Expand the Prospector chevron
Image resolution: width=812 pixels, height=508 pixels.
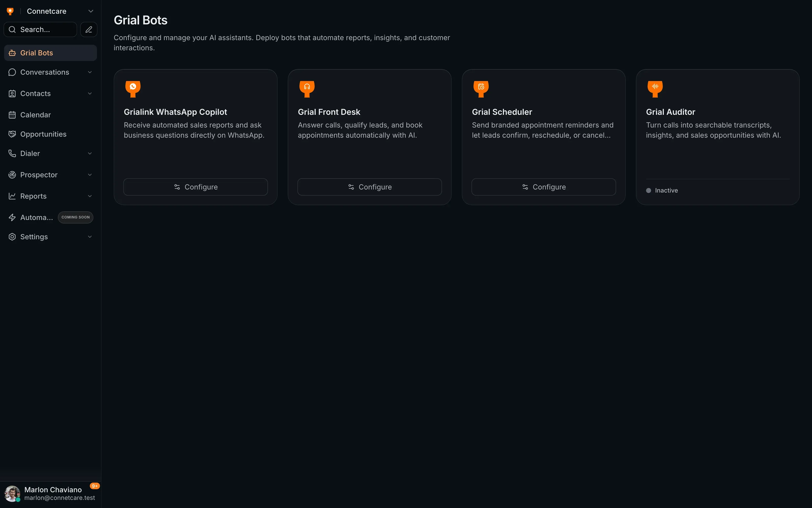pyautogui.click(x=90, y=175)
